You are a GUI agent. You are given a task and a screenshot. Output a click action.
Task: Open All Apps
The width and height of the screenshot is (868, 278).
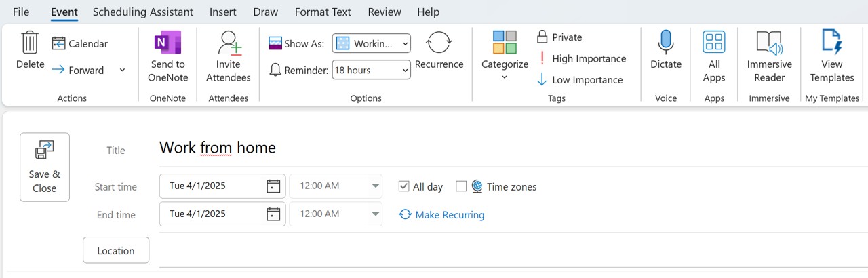click(714, 56)
